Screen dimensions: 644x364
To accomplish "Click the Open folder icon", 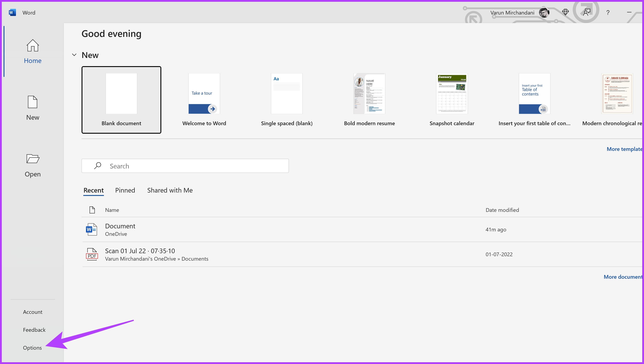I will [33, 159].
